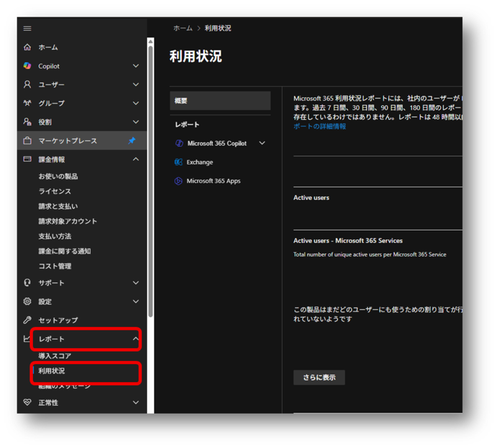The width and height of the screenshot is (497, 448).
Task: Click the 役割 role icon
Action: click(x=27, y=122)
